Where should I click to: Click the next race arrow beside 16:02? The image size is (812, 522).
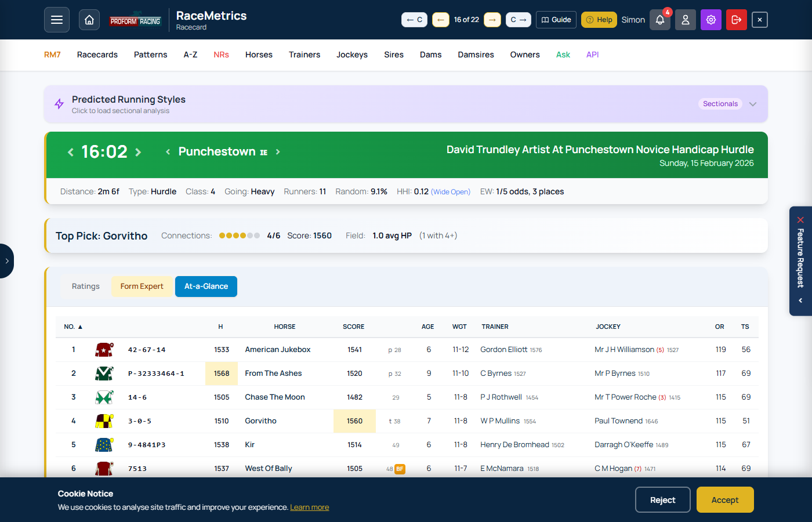[x=138, y=151]
